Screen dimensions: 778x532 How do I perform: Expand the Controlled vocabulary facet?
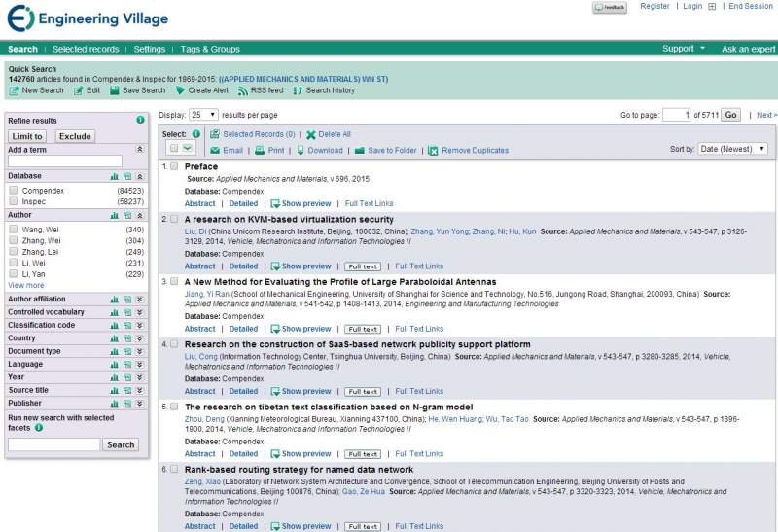[140, 312]
